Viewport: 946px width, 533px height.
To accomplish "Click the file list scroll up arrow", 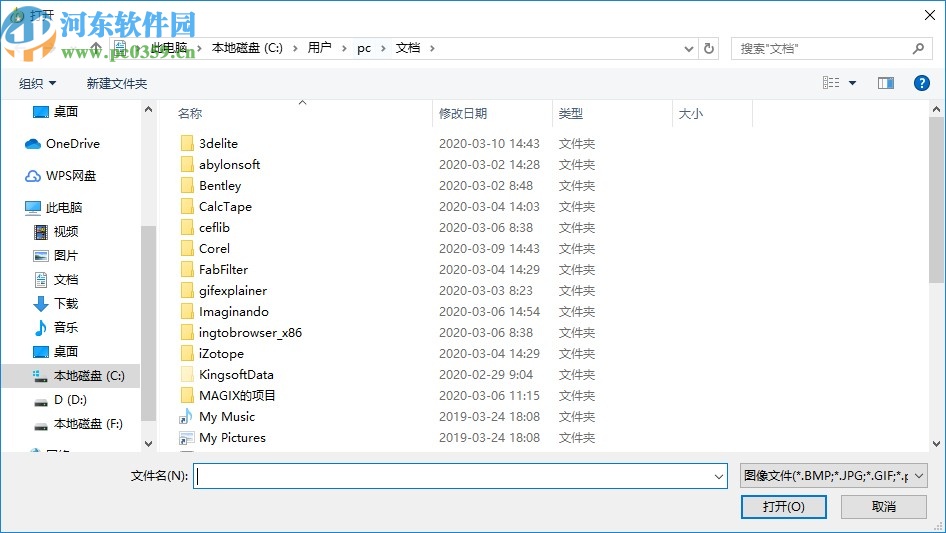I will [x=936, y=109].
